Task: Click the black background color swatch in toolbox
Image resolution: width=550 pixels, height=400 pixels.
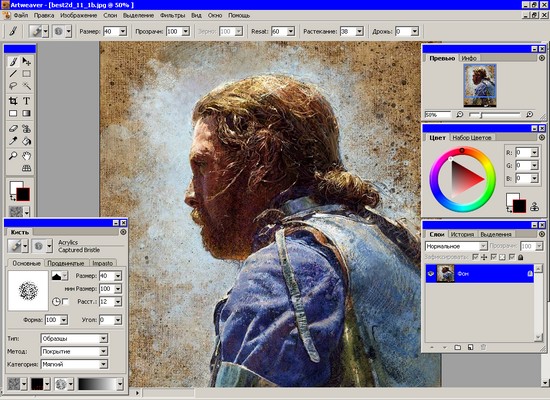Action: pyautogui.click(x=24, y=194)
